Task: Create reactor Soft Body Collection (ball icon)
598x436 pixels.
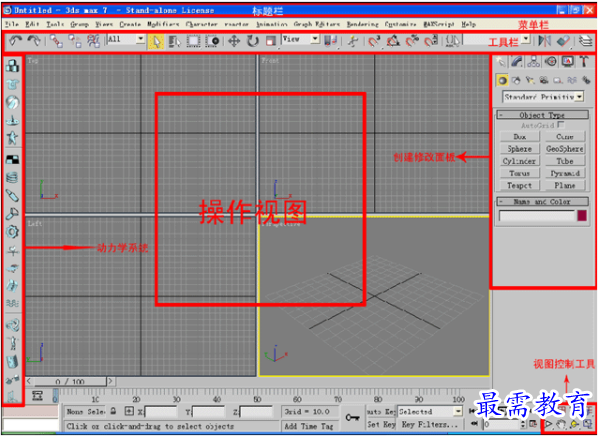Action: point(13,102)
